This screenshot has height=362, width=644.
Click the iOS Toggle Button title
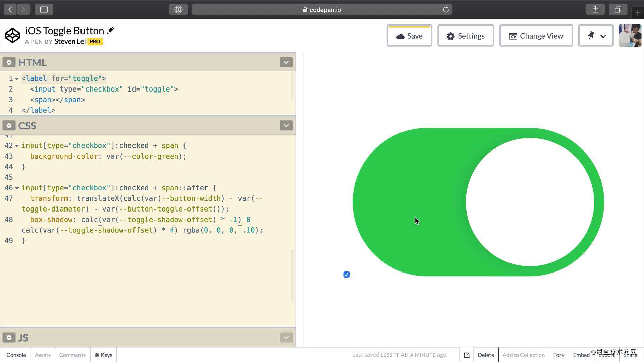(64, 31)
